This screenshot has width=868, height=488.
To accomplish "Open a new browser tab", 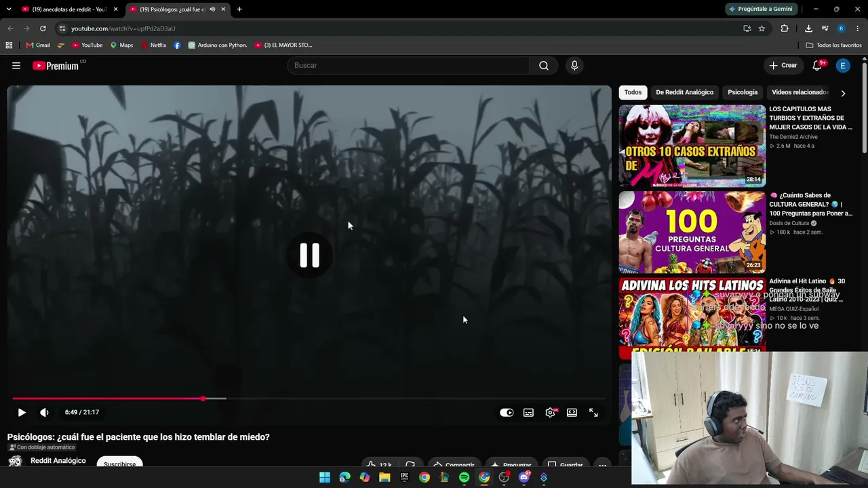I will pos(239,9).
